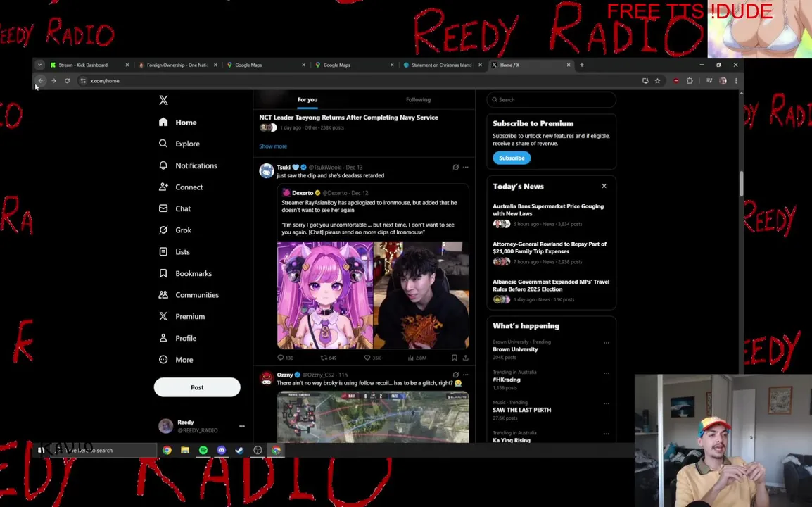Image resolution: width=812 pixels, height=507 pixels.
Task: Open account menu dots beside Reedy
Action: (242, 426)
